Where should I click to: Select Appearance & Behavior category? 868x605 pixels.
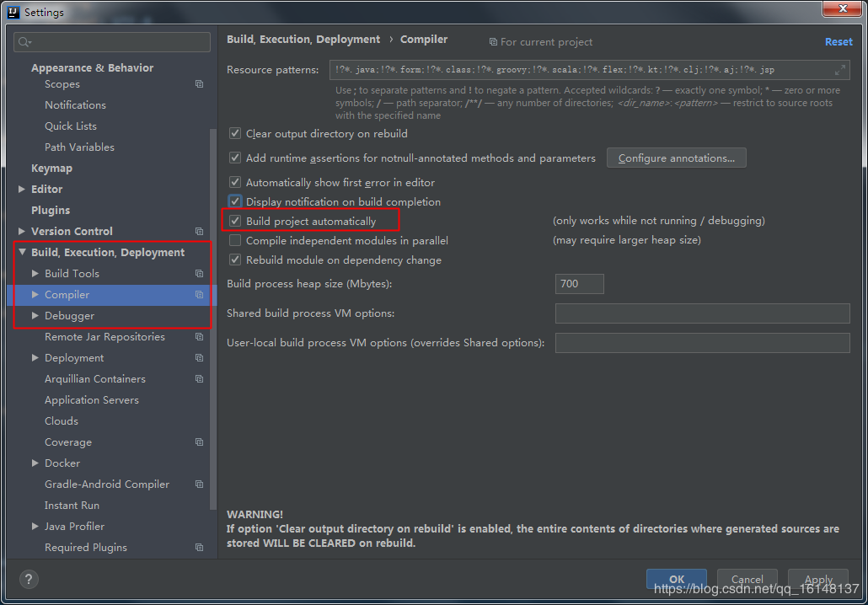92,67
